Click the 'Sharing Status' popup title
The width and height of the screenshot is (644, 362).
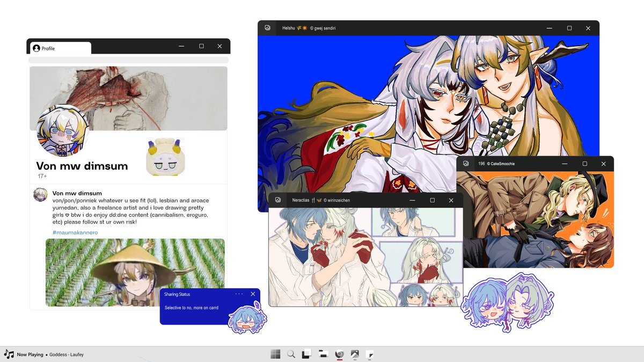(x=177, y=294)
